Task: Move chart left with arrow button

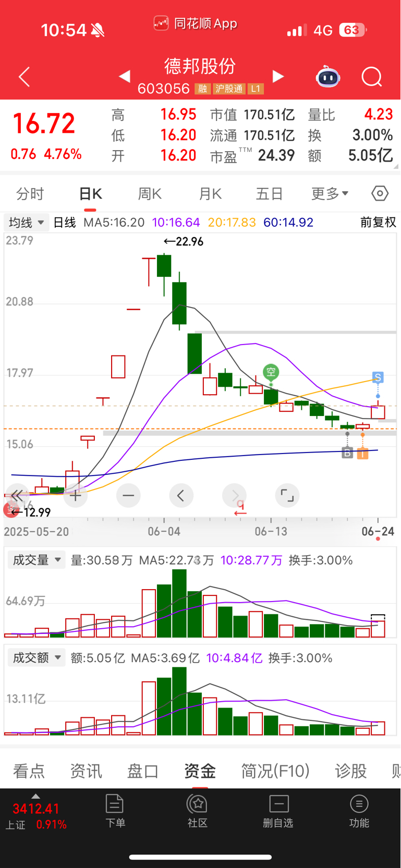Action: 181,496
